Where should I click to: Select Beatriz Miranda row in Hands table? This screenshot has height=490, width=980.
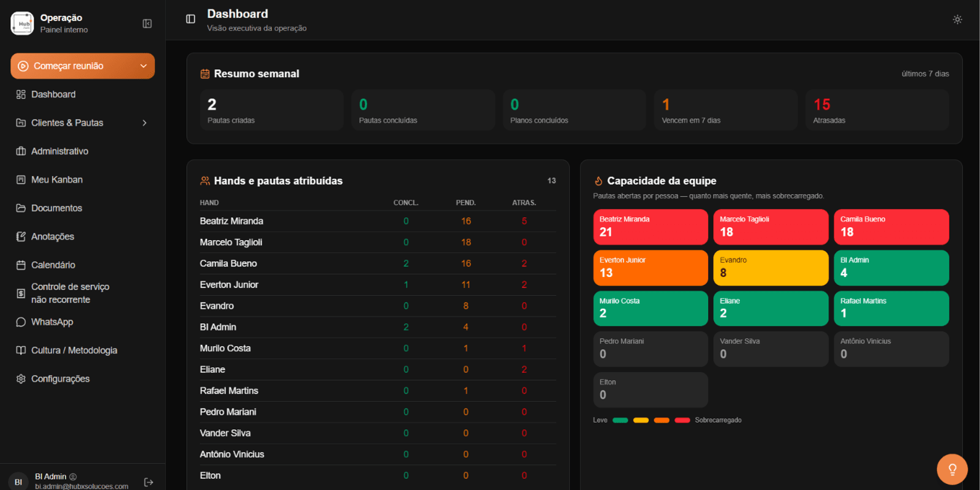378,221
